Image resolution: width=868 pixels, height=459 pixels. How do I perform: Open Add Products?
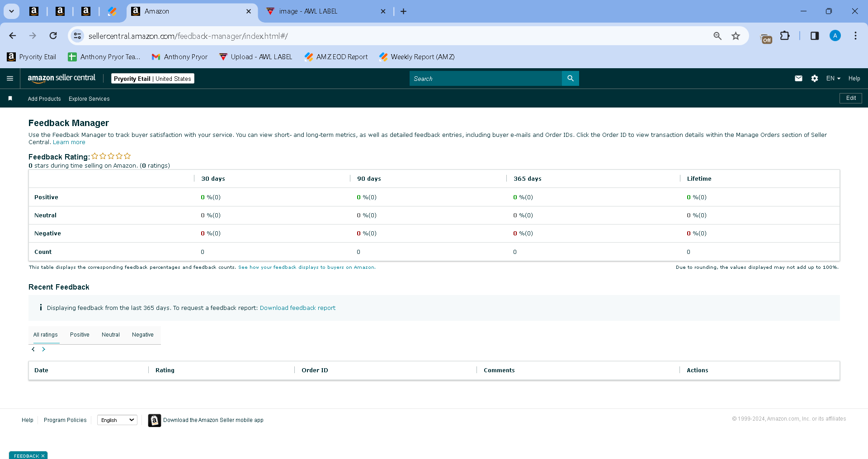click(44, 99)
